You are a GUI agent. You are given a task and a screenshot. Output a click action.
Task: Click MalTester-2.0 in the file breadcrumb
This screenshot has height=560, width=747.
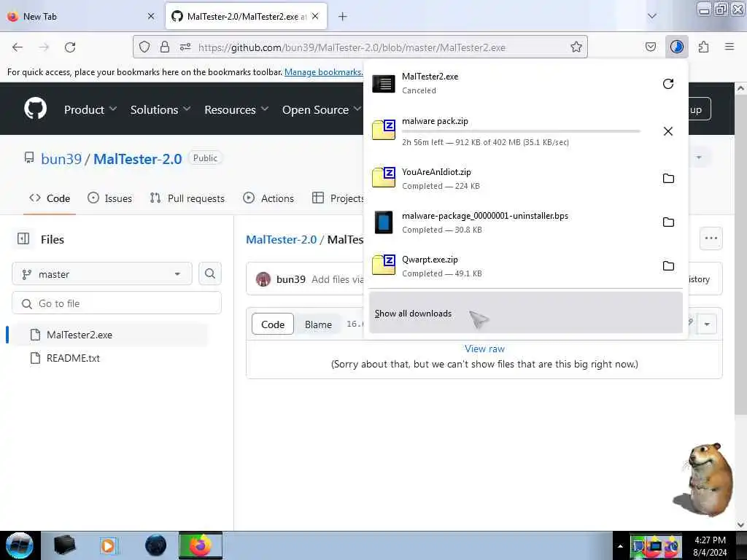[281, 239]
